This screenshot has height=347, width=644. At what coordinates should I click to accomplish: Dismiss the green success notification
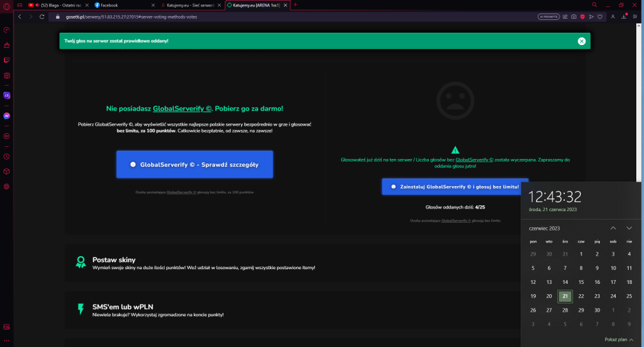click(582, 41)
